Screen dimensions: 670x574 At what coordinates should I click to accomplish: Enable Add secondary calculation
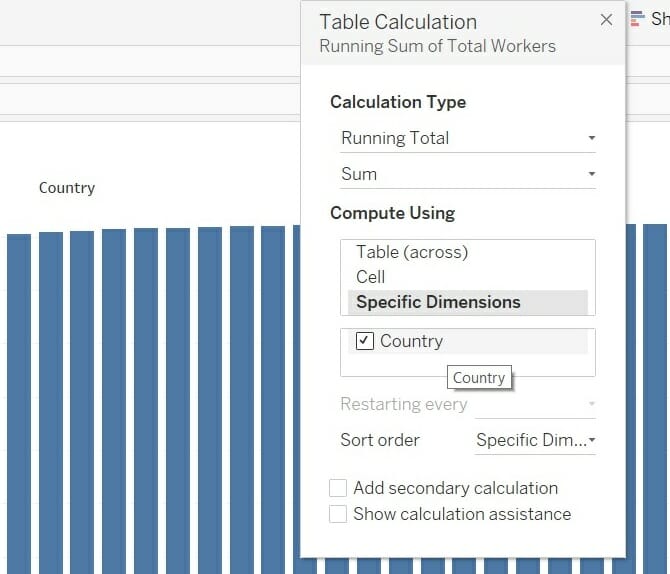pos(338,488)
